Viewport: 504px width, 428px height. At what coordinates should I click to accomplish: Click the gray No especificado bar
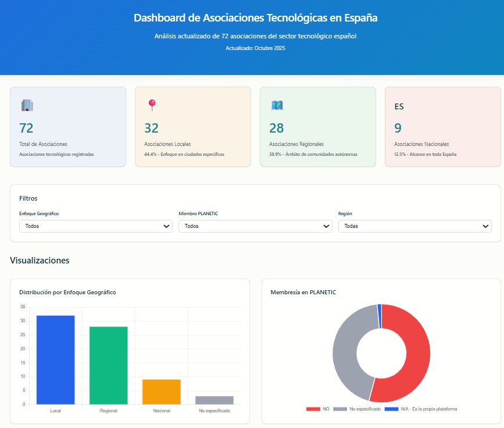click(214, 400)
